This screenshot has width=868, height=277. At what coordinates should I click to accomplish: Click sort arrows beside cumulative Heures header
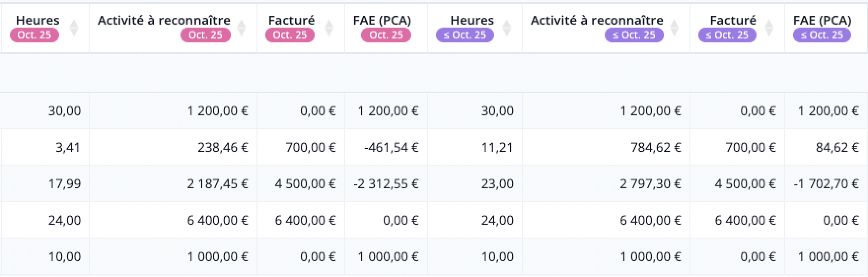506,28
